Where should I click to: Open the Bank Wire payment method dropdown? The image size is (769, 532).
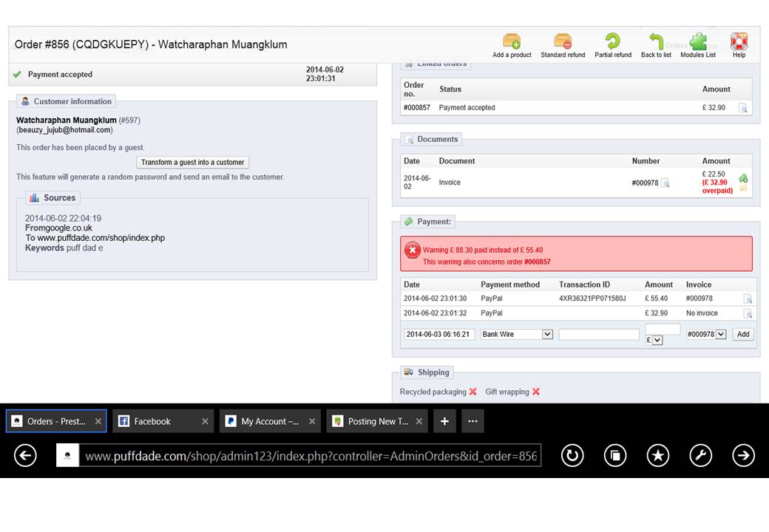[517, 334]
